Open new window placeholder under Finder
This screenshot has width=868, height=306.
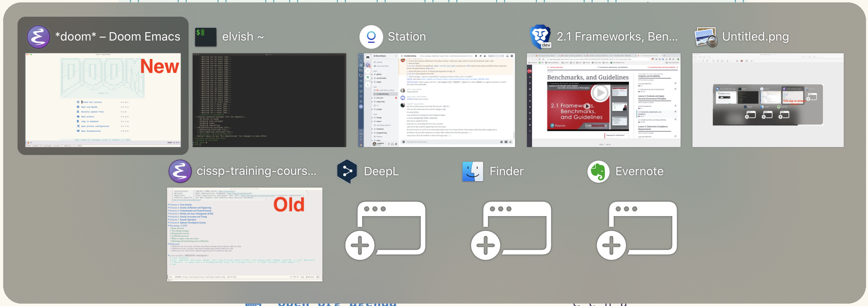pos(511,230)
